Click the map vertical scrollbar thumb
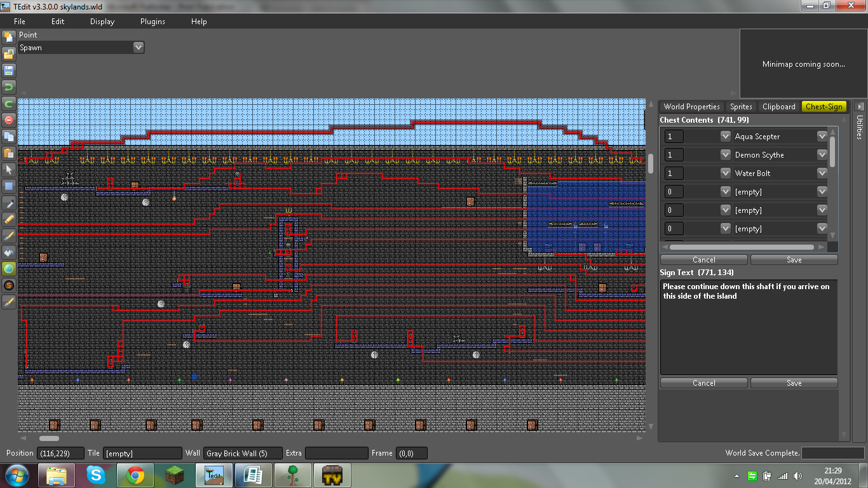 (650, 163)
